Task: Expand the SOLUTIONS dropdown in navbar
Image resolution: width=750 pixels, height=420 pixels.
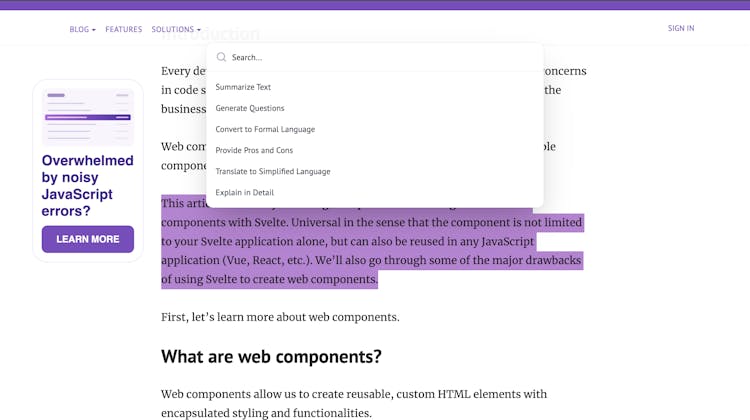Action: click(176, 29)
